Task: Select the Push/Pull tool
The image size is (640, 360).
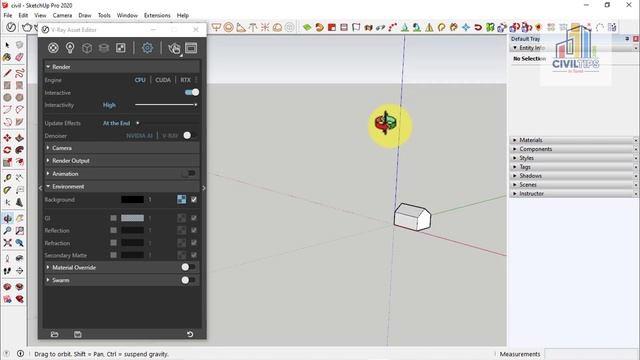Action: 19,138
